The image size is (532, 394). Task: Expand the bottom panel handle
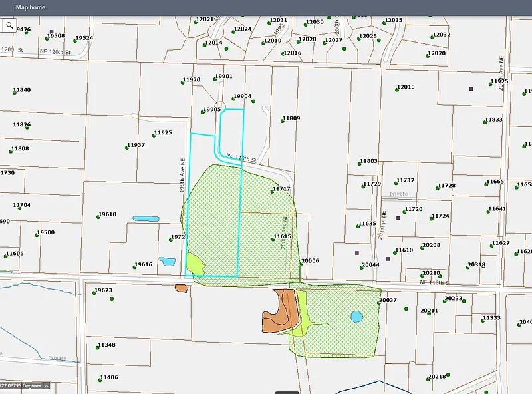tap(287, 391)
